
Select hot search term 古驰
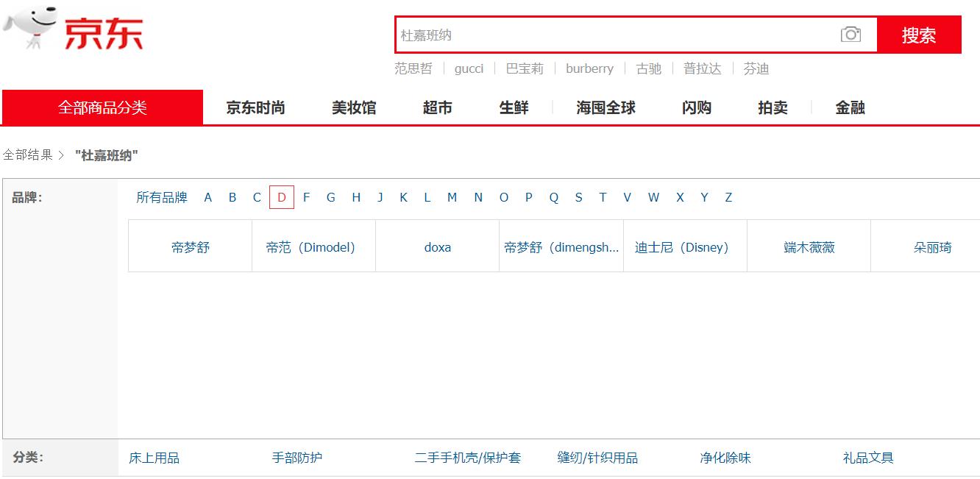649,68
